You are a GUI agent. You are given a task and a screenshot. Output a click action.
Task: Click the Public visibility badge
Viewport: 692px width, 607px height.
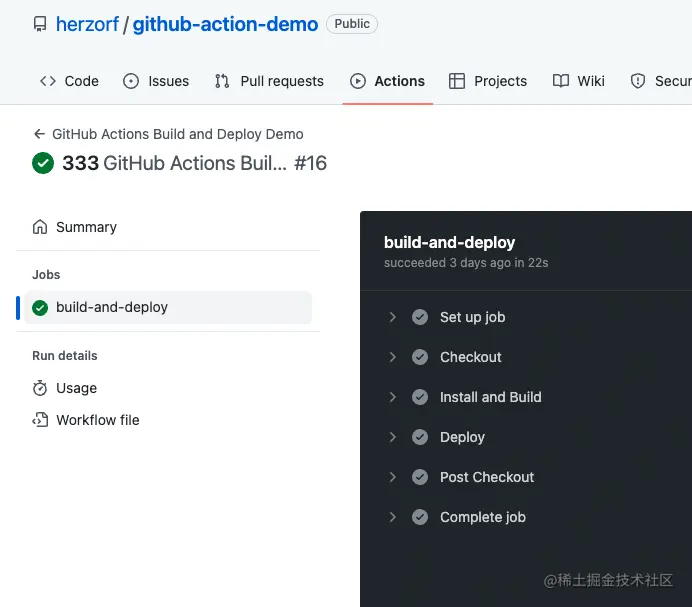(x=352, y=23)
